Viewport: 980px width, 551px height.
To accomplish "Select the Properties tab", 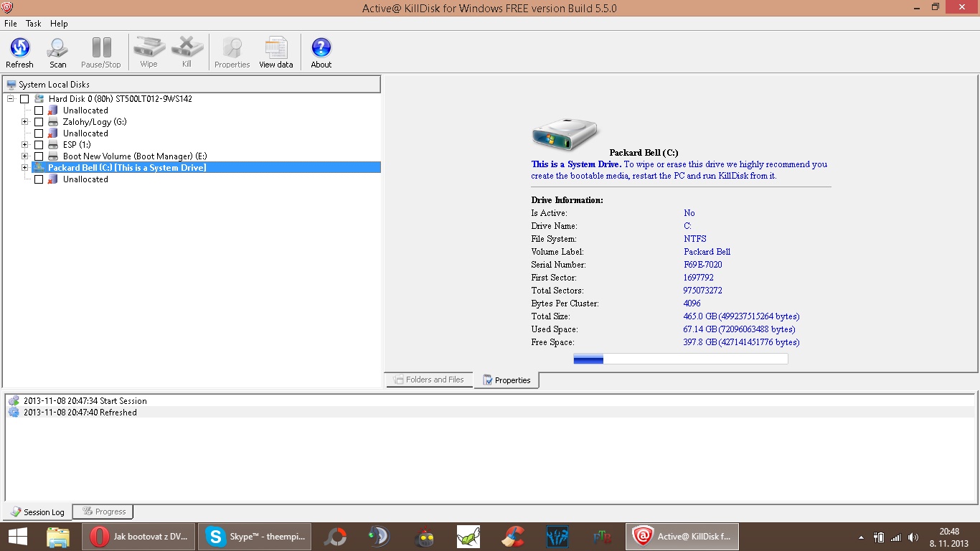I will (x=507, y=380).
